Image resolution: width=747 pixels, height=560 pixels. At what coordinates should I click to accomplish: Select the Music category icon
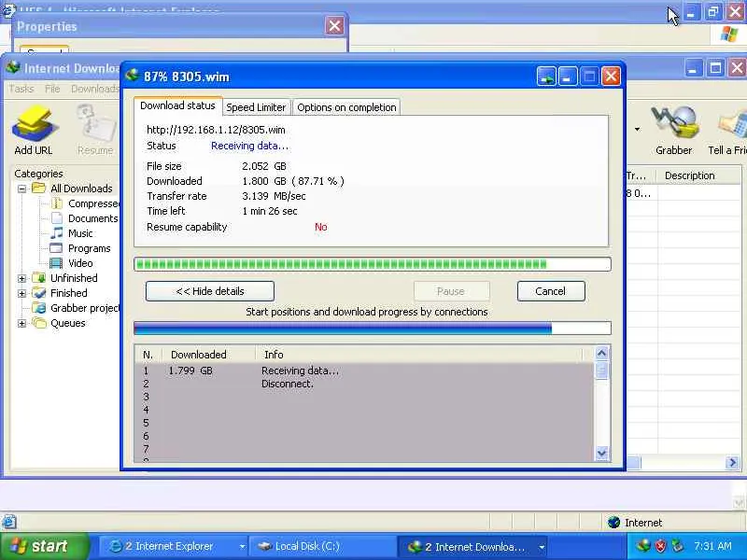[56, 232]
